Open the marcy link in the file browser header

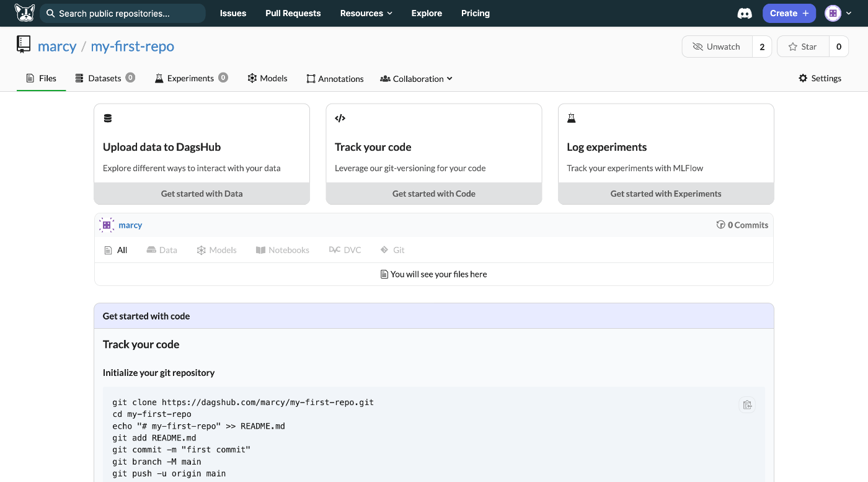tap(130, 225)
